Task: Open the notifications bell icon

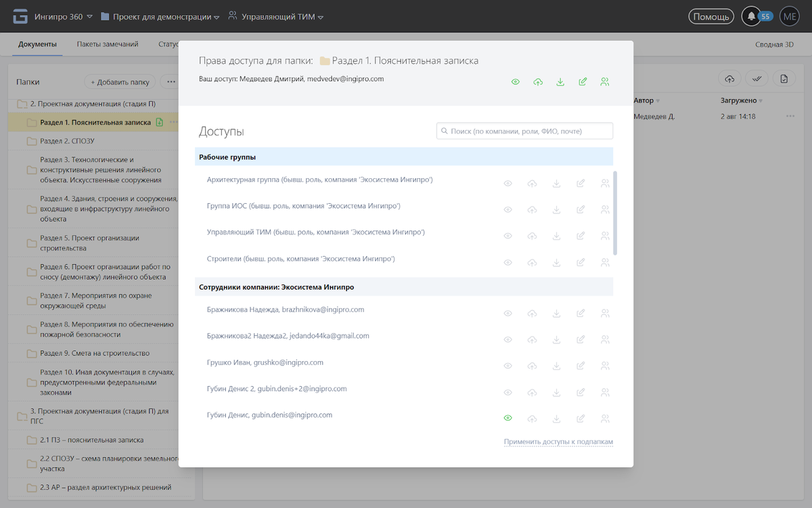Action: (751, 16)
